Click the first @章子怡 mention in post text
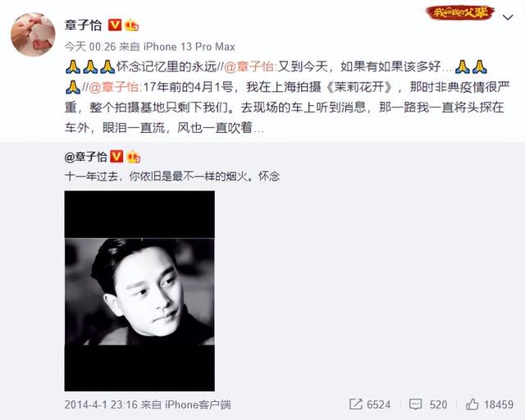This screenshot has height=420, width=525. tap(249, 66)
